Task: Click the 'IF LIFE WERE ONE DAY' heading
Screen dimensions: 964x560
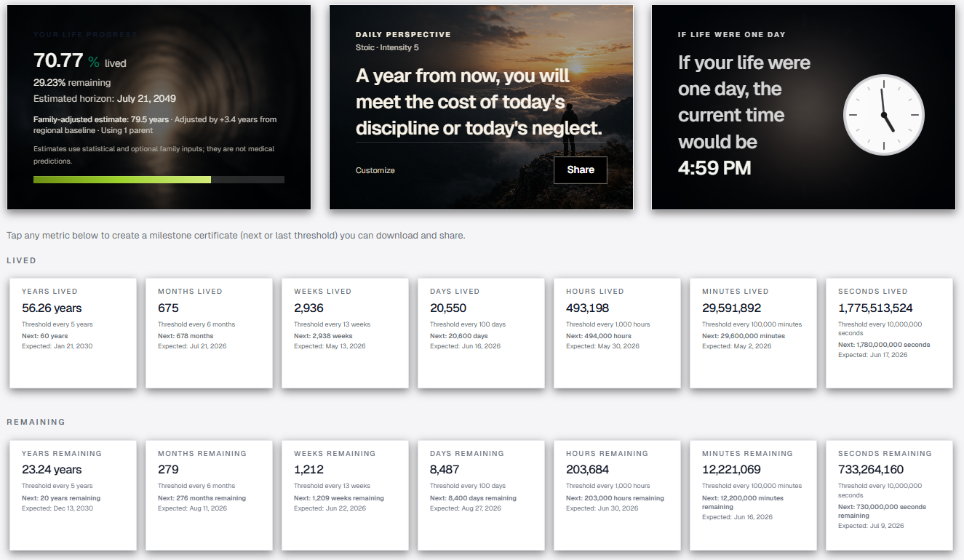Action: 732,34
